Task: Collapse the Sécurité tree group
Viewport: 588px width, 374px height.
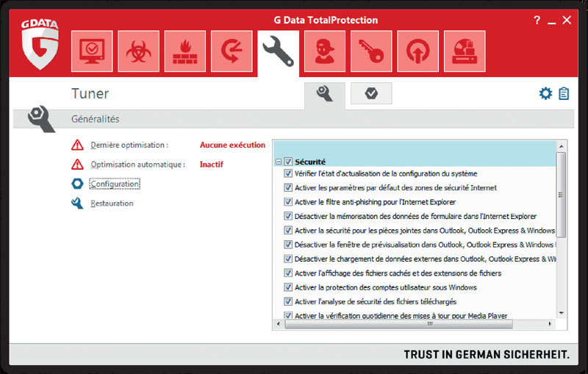Action: click(279, 162)
